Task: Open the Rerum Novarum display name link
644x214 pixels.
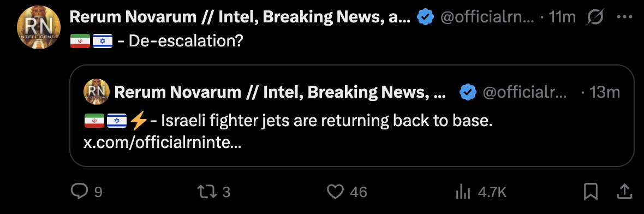Action: [240, 17]
